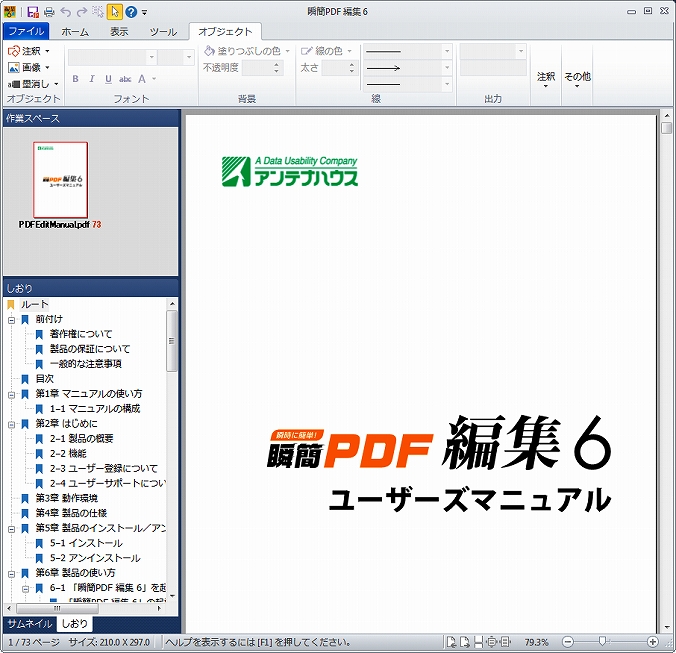Screen dimensions: 676x653
Task: Open the 注釈 dropdown button on the right side of the ribbon
Action: pos(546,79)
